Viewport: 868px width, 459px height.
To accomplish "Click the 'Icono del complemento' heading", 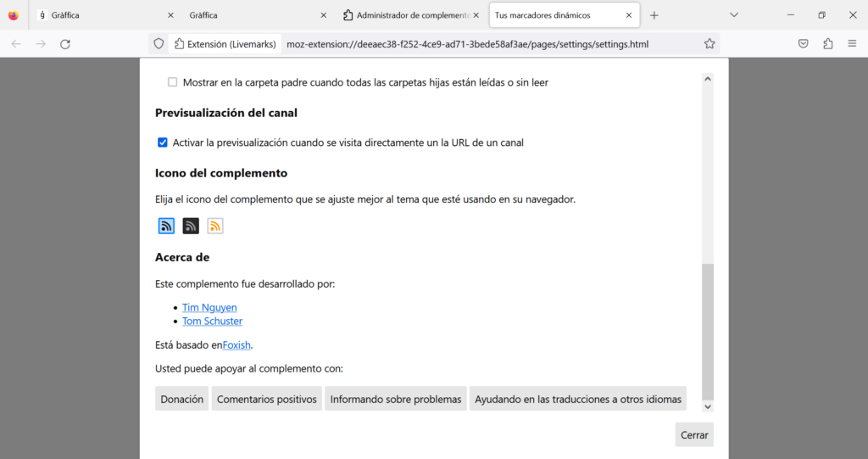I will (x=221, y=173).
